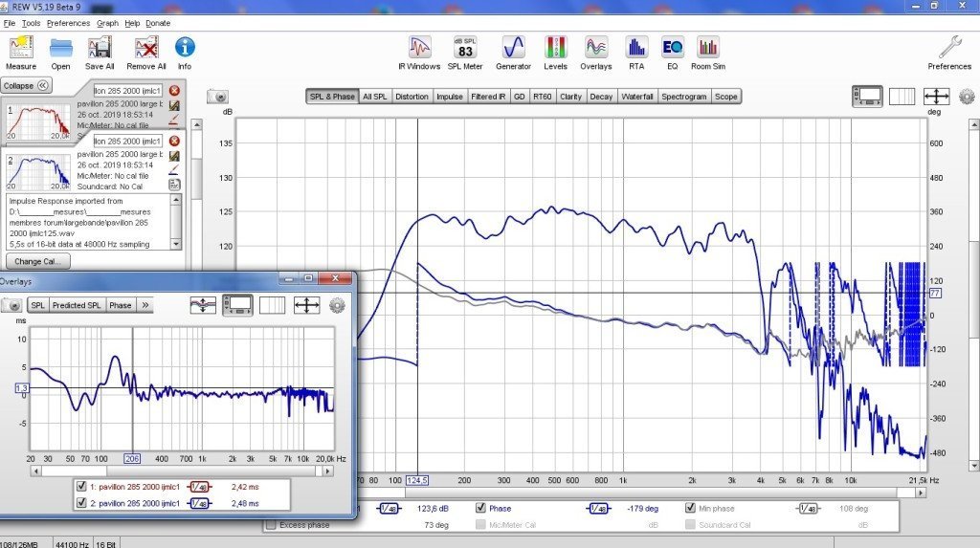This screenshot has width=980, height=548.
Task: Open the File menu
Action: click(x=10, y=23)
